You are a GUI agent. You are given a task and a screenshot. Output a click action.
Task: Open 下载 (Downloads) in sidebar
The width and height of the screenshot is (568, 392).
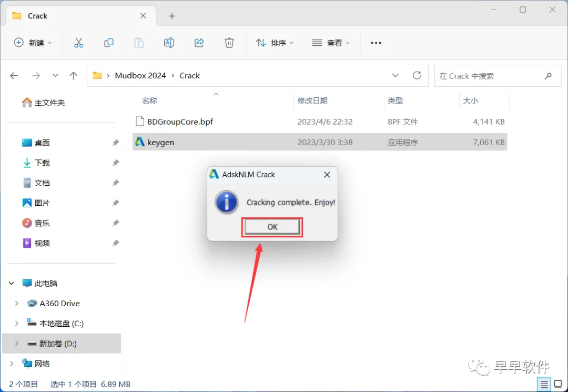pyautogui.click(x=36, y=163)
